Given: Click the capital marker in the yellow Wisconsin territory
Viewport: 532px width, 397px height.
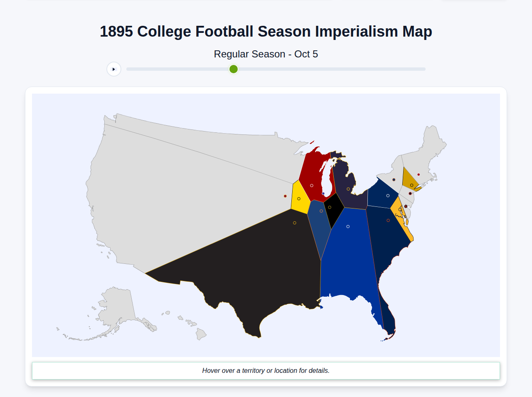Looking at the screenshot, I should click(x=299, y=198).
